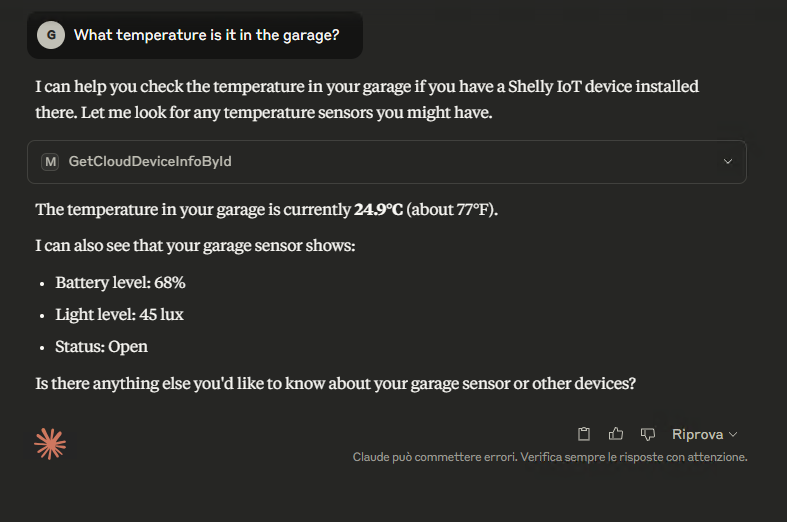Viewport: 787px width, 522px height.
Task: Click the Riprova retry button
Action: tap(698, 435)
